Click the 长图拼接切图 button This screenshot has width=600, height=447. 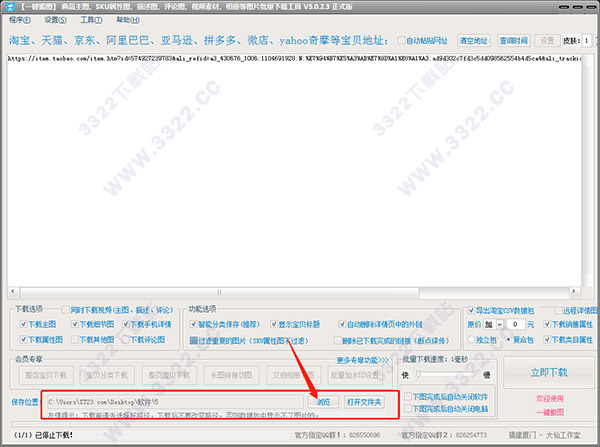coord(232,375)
